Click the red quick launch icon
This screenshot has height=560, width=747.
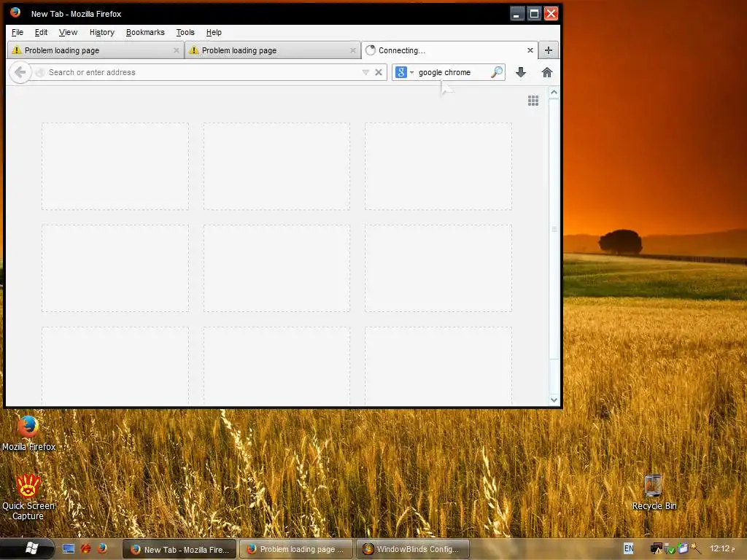point(86,549)
